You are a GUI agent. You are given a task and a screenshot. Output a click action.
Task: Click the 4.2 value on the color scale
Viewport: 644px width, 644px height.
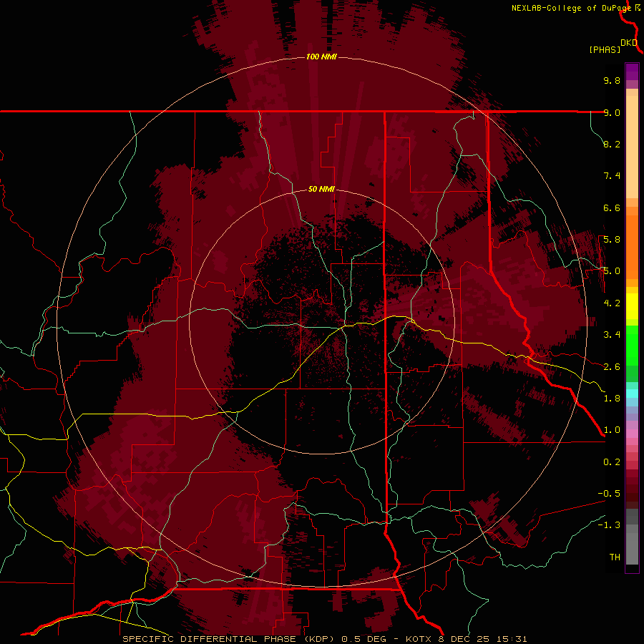612,303
